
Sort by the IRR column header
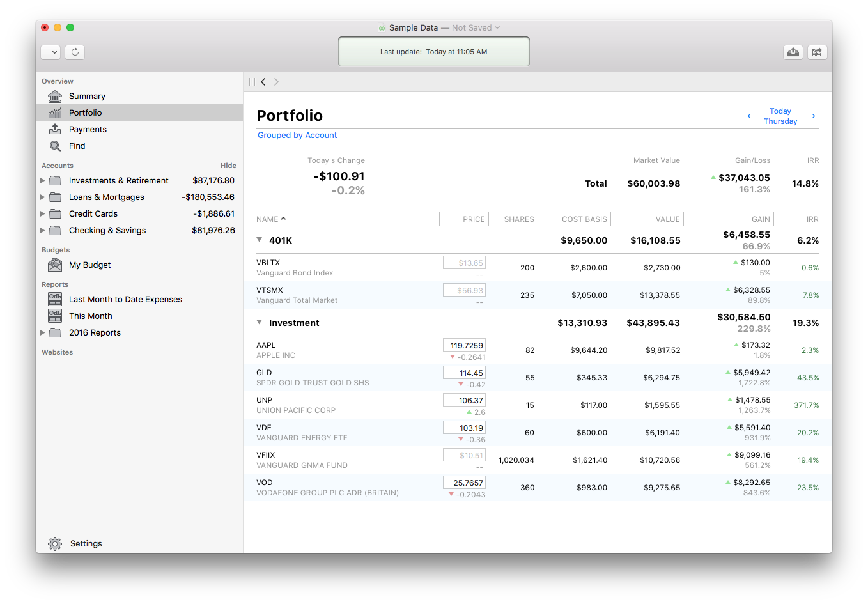coord(812,219)
